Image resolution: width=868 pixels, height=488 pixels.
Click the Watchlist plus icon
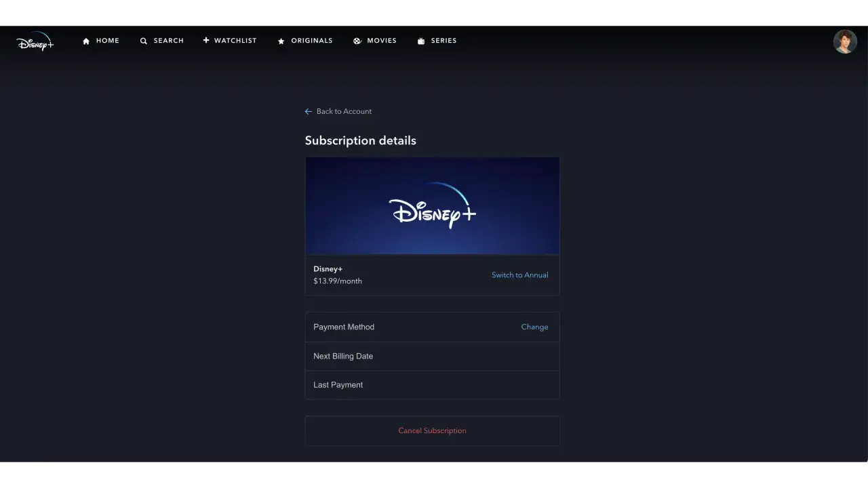point(206,41)
